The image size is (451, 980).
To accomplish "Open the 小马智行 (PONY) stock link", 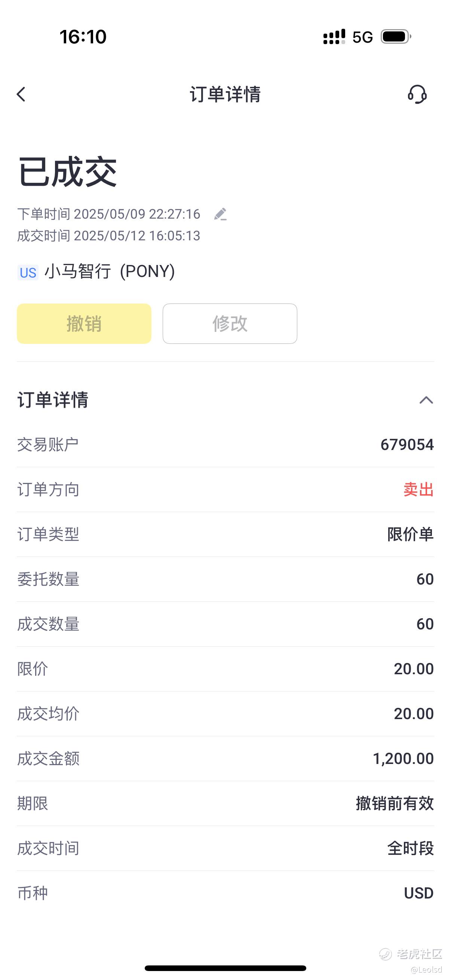I will tap(110, 272).
